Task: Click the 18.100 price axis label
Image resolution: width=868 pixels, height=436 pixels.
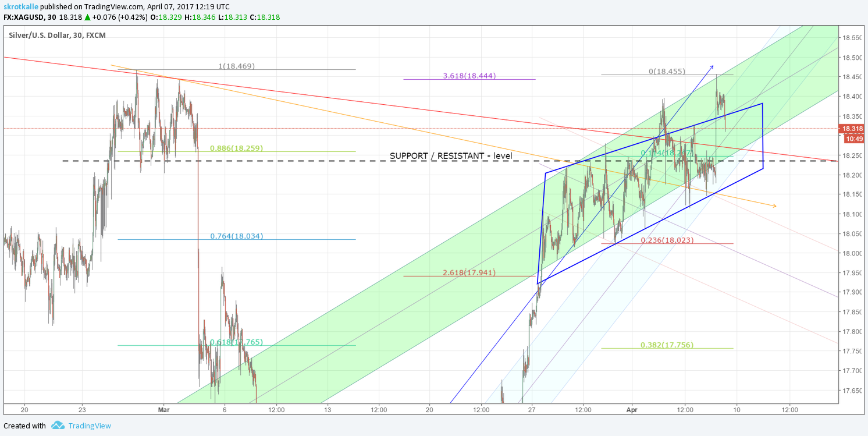Action: [x=852, y=214]
